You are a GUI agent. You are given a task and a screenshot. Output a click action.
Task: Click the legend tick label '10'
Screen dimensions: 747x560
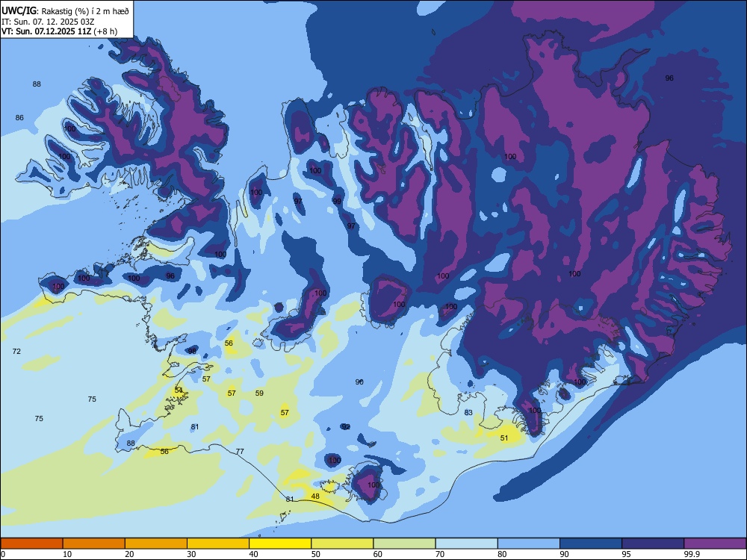tap(67, 554)
